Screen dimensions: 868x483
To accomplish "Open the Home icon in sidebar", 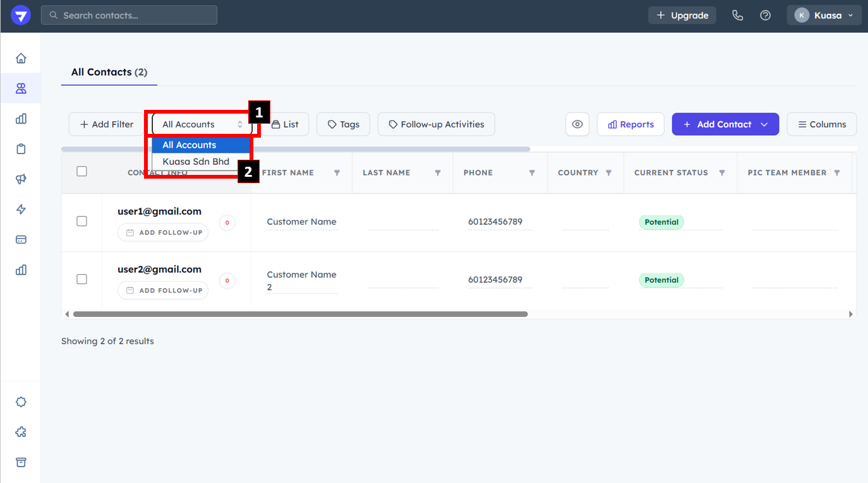I will pyautogui.click(x=21, y=58).
